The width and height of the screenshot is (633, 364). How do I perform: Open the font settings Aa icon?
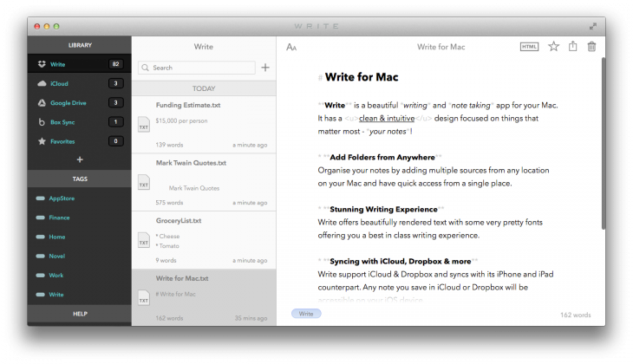click(291, 47)
